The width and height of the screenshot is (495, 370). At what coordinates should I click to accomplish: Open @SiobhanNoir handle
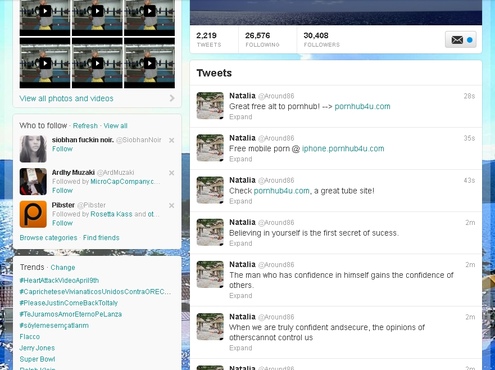pos(139,140)
